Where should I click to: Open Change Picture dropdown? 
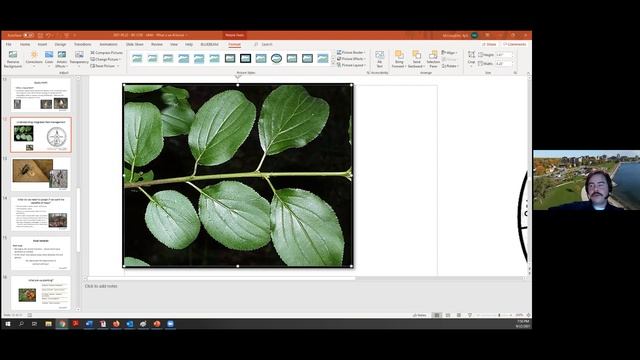[x=105, y=59]
